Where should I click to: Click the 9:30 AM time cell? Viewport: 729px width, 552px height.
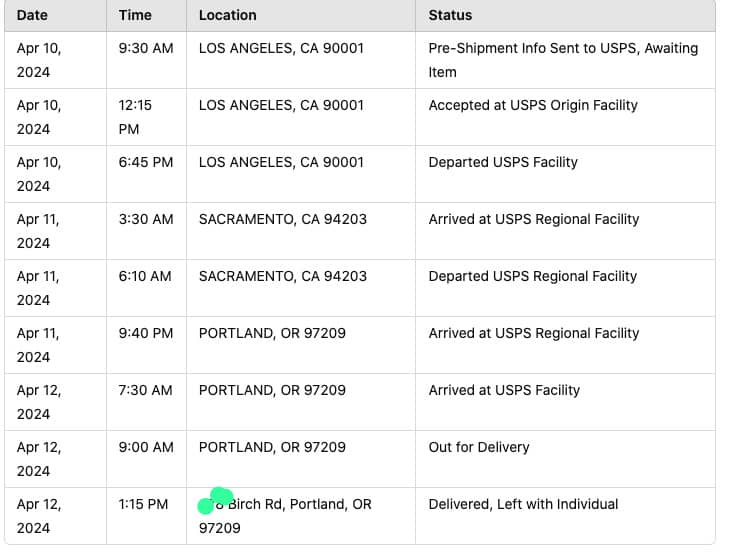point(145,48)
